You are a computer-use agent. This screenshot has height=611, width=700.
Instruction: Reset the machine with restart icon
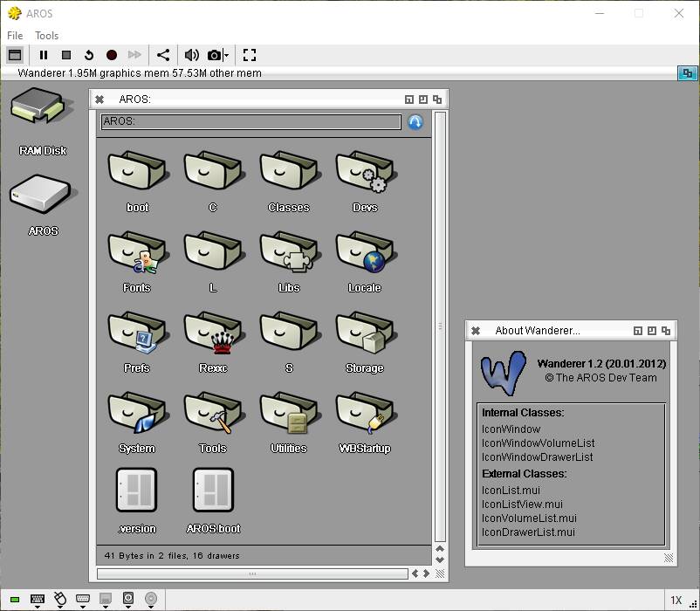point(89,55)
